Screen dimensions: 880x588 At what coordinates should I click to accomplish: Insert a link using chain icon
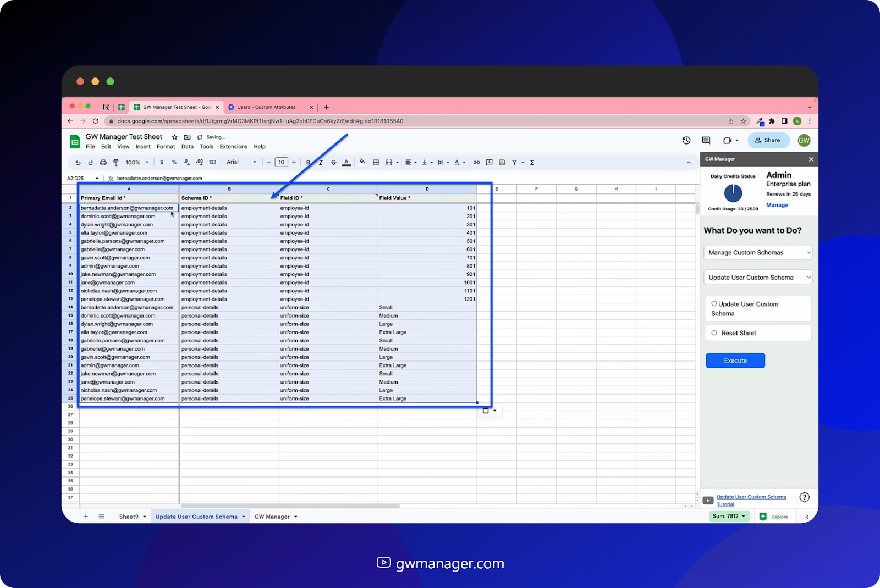click(476, 163)
